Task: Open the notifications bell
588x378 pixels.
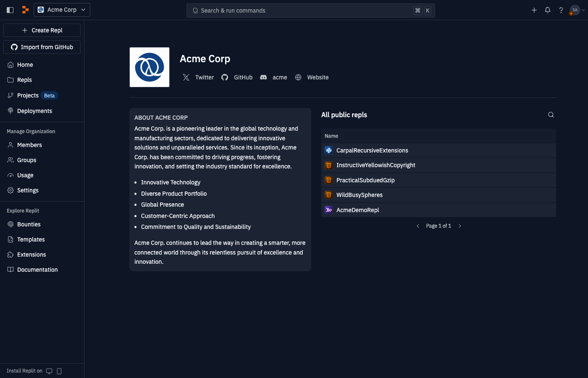Action: click(x=548, y=10)
